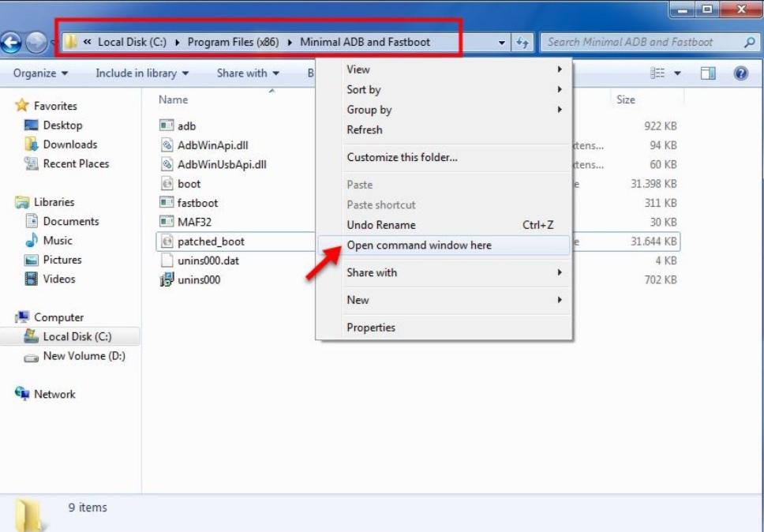This screenshot has width=764, height=532.
Task: Toggle the preview pane icon
Action: (x=708, y=73)
